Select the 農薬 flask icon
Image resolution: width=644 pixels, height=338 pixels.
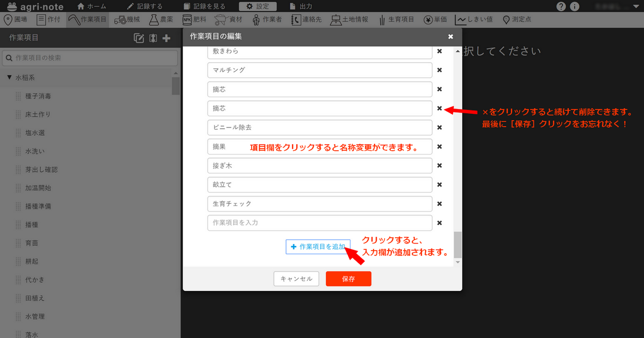coord(154,20)
